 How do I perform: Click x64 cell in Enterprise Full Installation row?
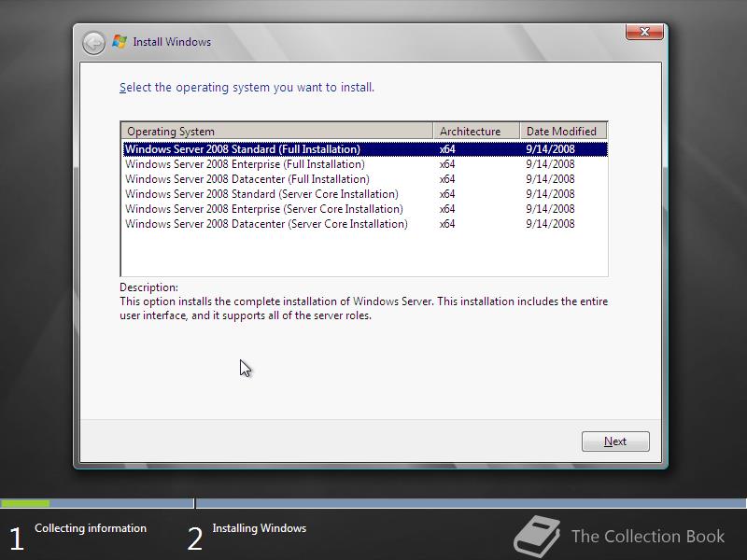pos(447,164)
